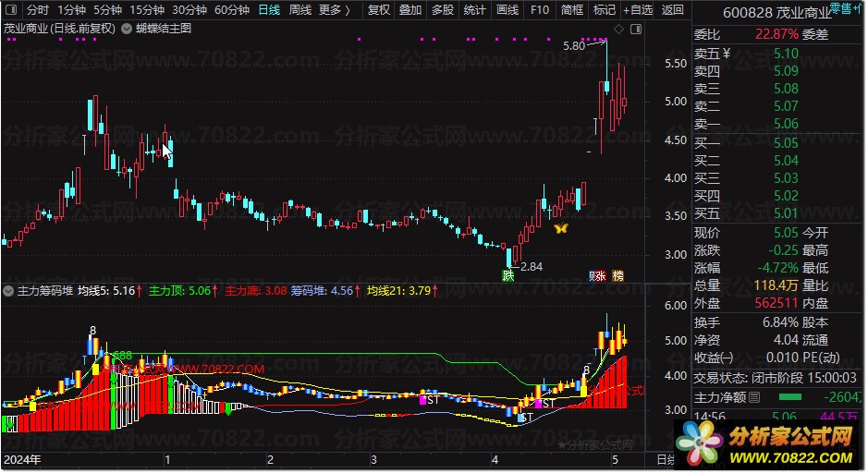
Task: Click the 卖五 price 5.10
Action: pyautogui.click(x=786, y=54)
